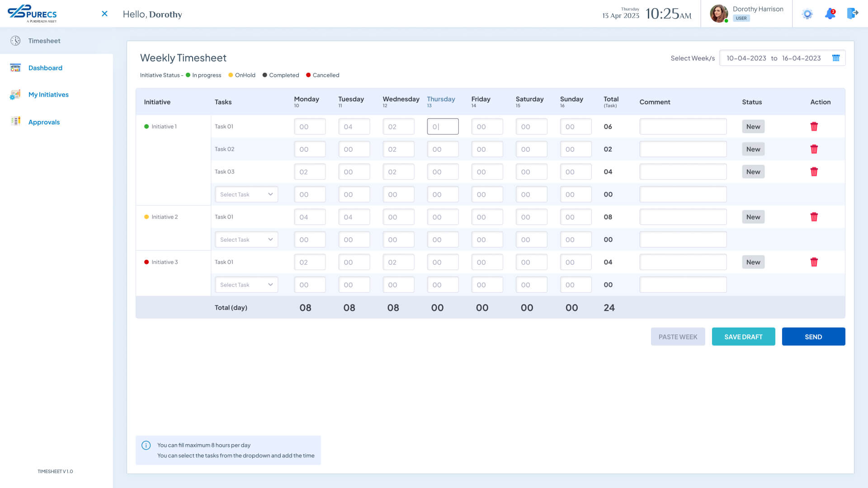
Task: Delete Task 03 using trash icon
Action: [814, 172]
